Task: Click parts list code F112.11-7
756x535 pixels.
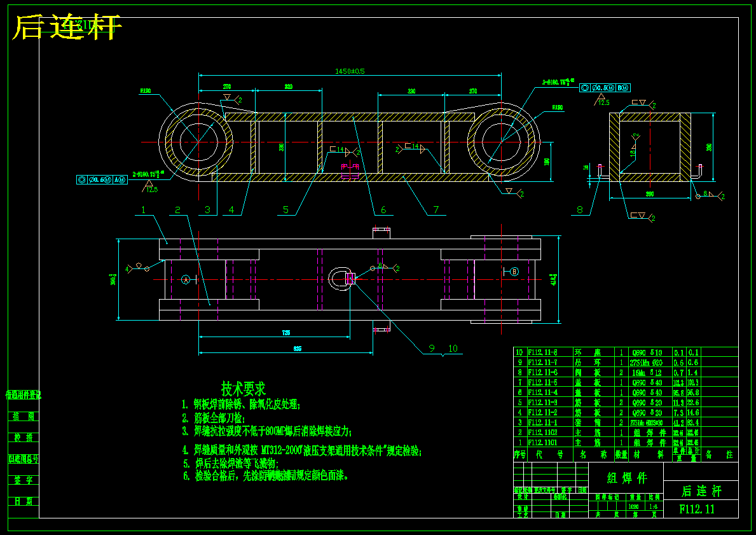Action: coord(543,363)
